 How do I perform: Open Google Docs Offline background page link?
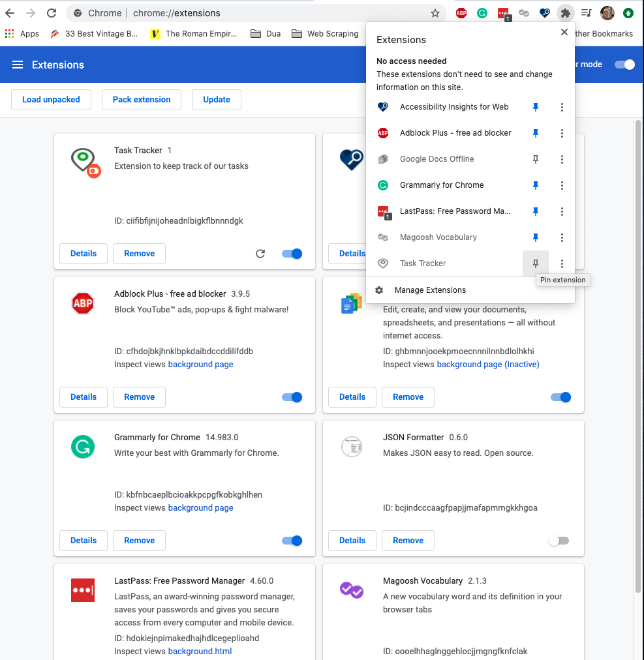tap(488, 364)
